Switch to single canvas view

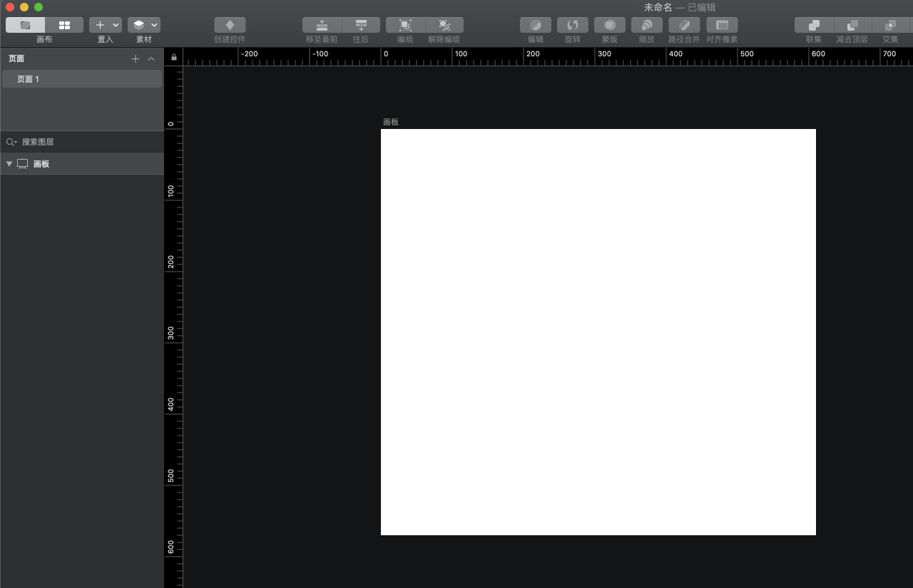coord(25,25)
